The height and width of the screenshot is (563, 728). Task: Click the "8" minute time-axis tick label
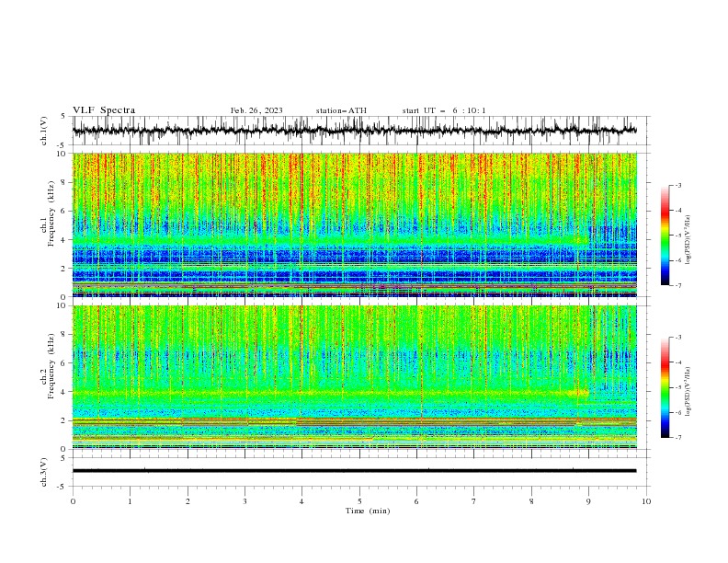pyautogui.click(x=531, y=501)
